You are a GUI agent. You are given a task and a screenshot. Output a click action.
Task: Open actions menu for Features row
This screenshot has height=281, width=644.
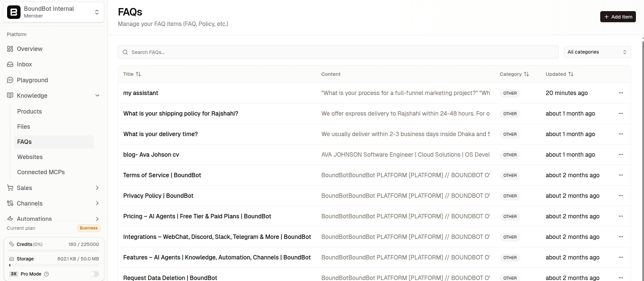pyautogui.click(x=621, y=257)
